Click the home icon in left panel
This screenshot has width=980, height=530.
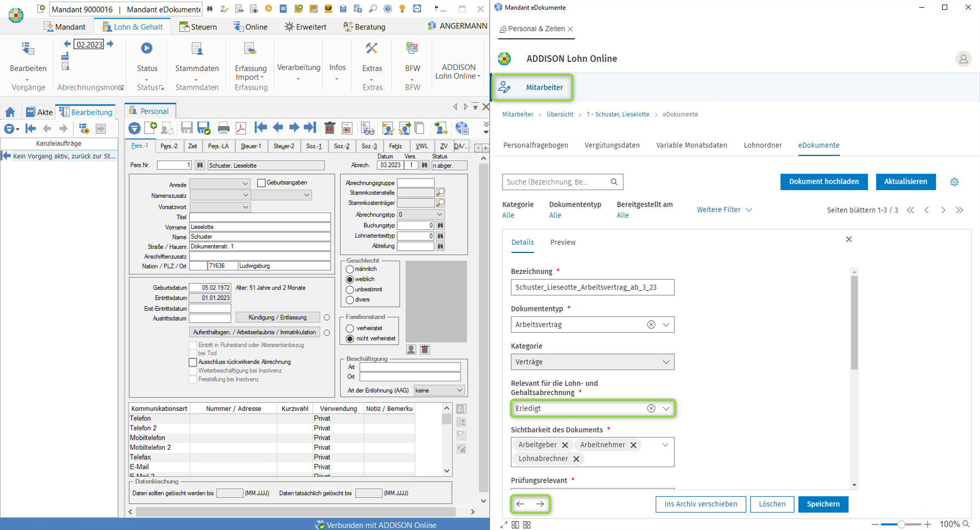click(10, 112)
